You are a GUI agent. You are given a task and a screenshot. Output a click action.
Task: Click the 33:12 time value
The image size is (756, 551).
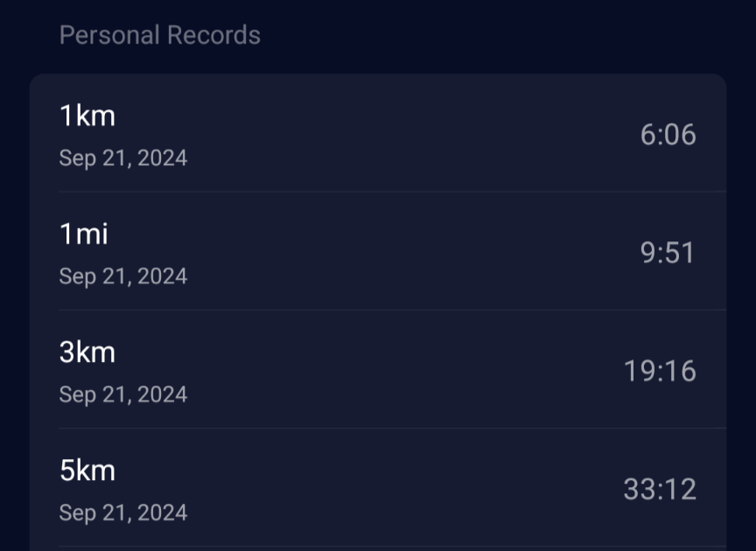660,489
